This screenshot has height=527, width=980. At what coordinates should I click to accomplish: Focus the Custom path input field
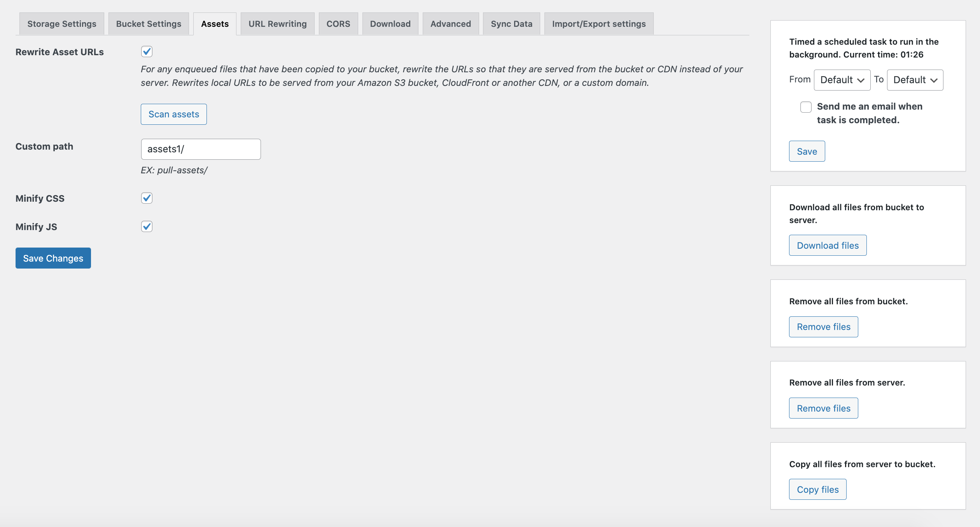point(201,149)
